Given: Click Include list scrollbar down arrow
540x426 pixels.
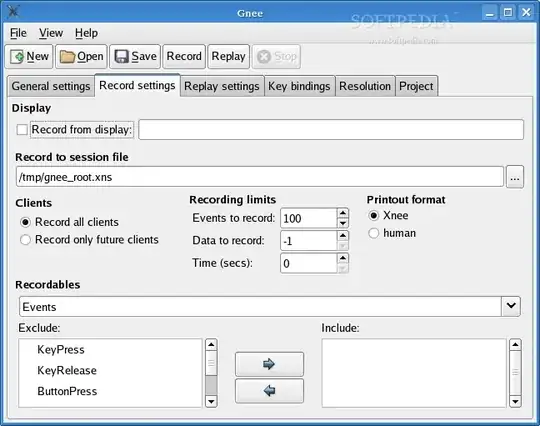Looking at the screenshot, I should (515, 402).
